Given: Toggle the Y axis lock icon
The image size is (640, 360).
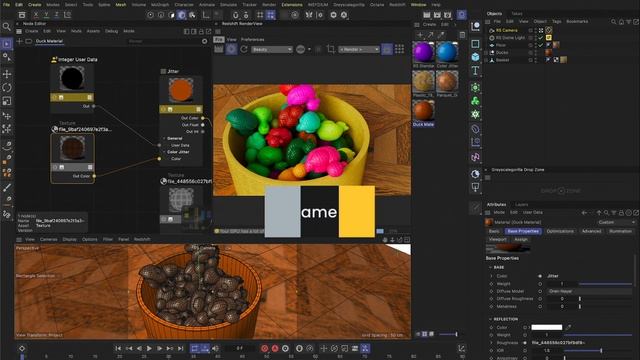Looking at the screenshot, I should click(x=46, y=15).
